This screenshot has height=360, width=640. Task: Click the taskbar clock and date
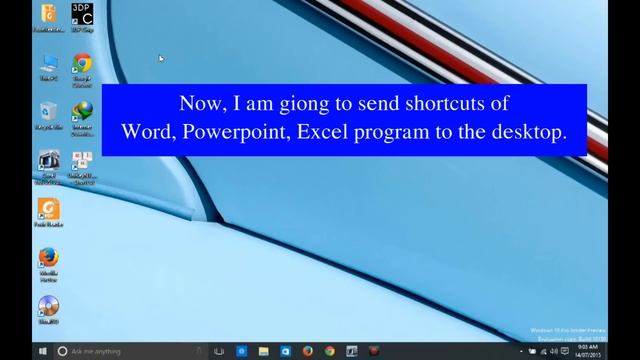point(588,351)
